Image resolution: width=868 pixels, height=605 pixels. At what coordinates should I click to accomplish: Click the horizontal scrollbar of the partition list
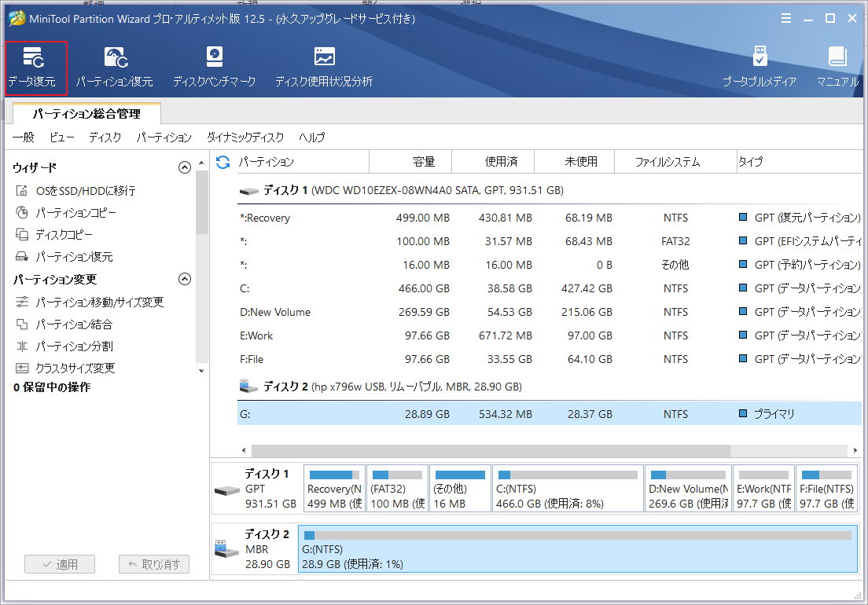coord(491,450)
